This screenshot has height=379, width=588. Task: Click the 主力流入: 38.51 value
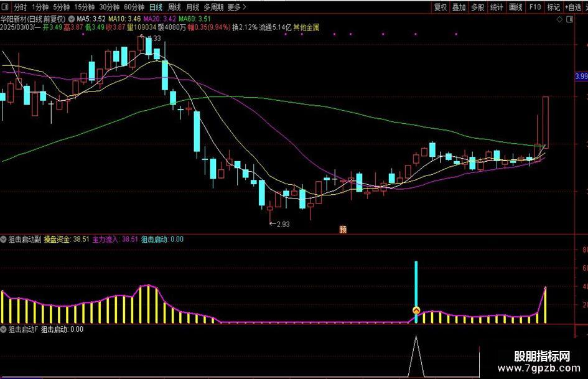coord(115,239)
